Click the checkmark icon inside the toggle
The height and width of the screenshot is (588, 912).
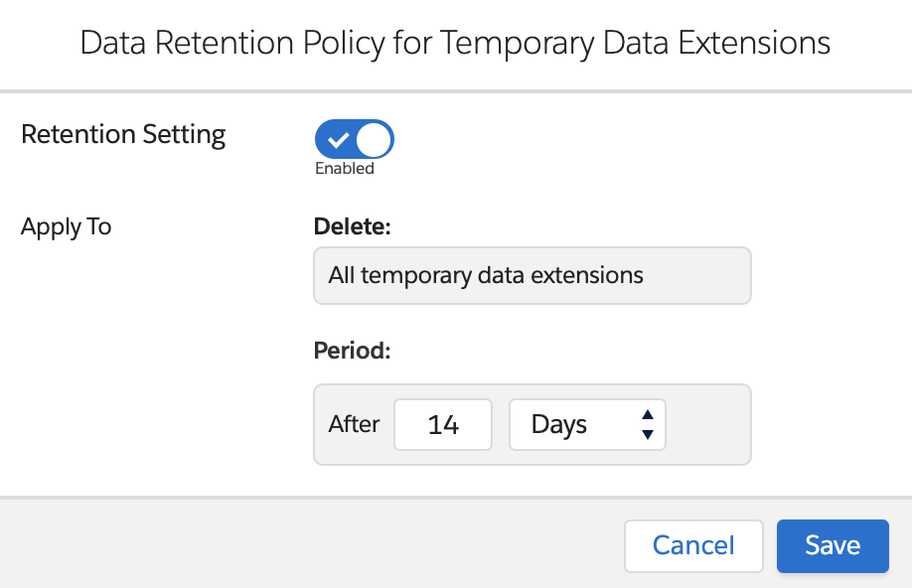click(338, 140)
